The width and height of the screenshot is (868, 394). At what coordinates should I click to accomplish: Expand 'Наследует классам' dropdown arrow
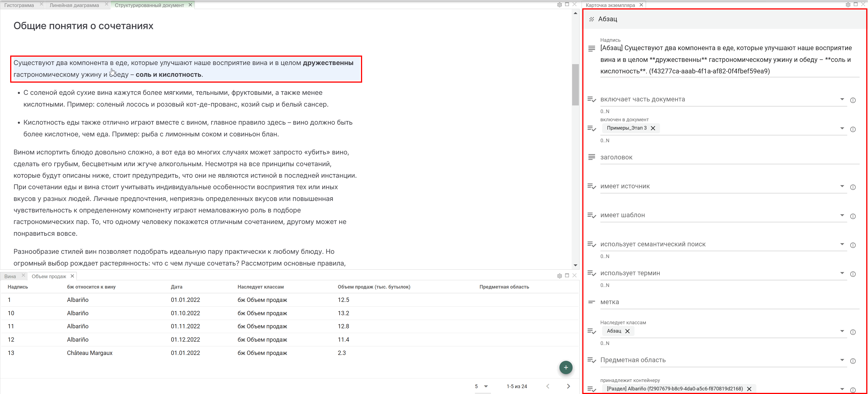coord(842,331)
